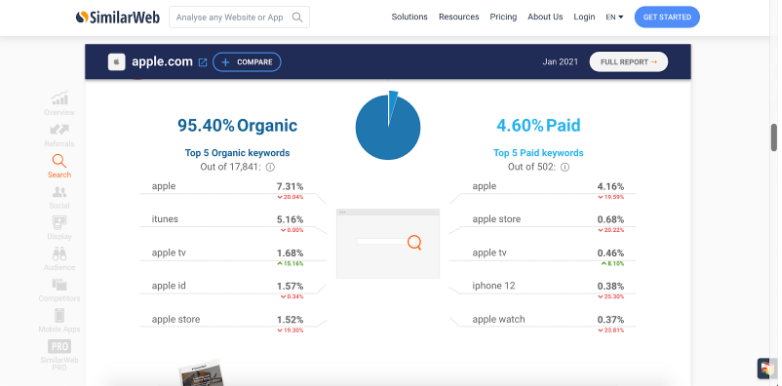Open SimilarWeb PRO sidebar item
The width and height of the screenshot is (782, 386).
[x=59, y=355]
